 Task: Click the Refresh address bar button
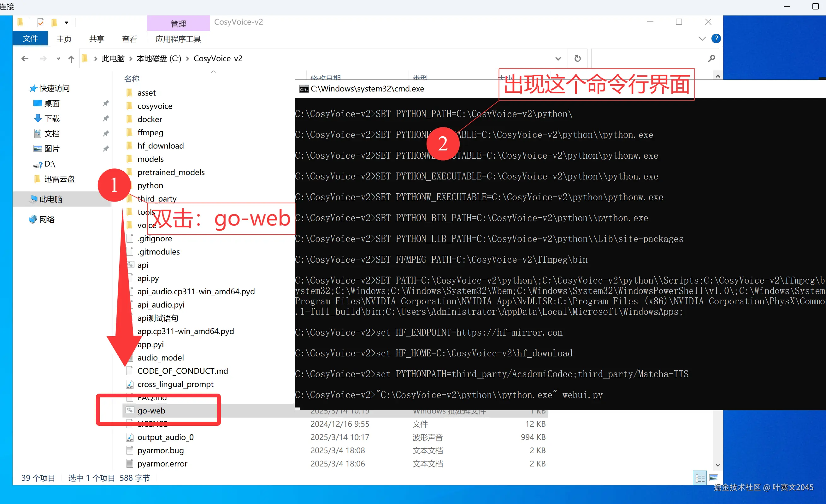tap(577, 59)
